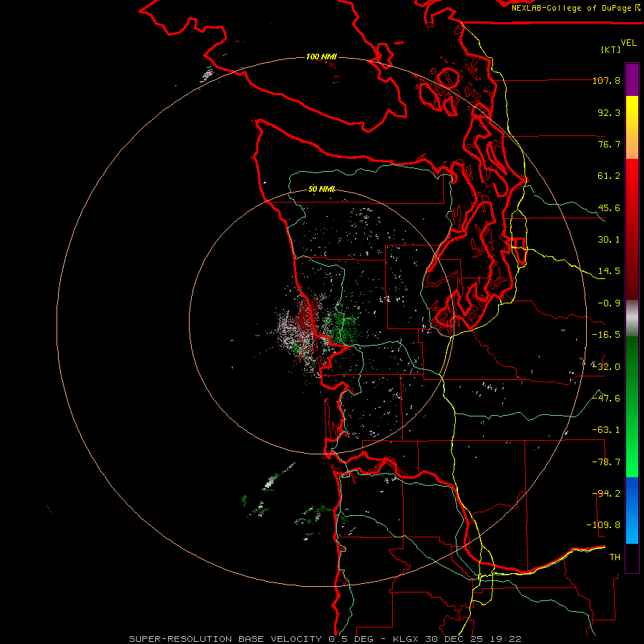Select the 107.8 value on velocity scale

click(606, 80)
